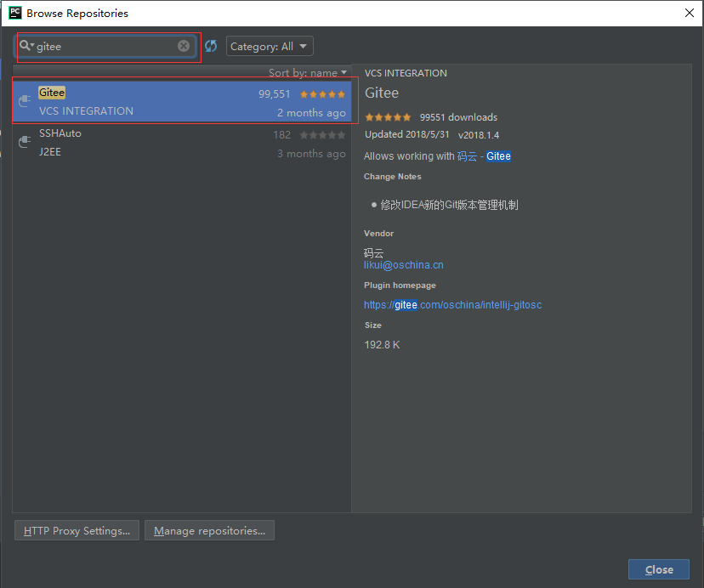Click the PyCharm logo in the title bar

pos(15,13)
